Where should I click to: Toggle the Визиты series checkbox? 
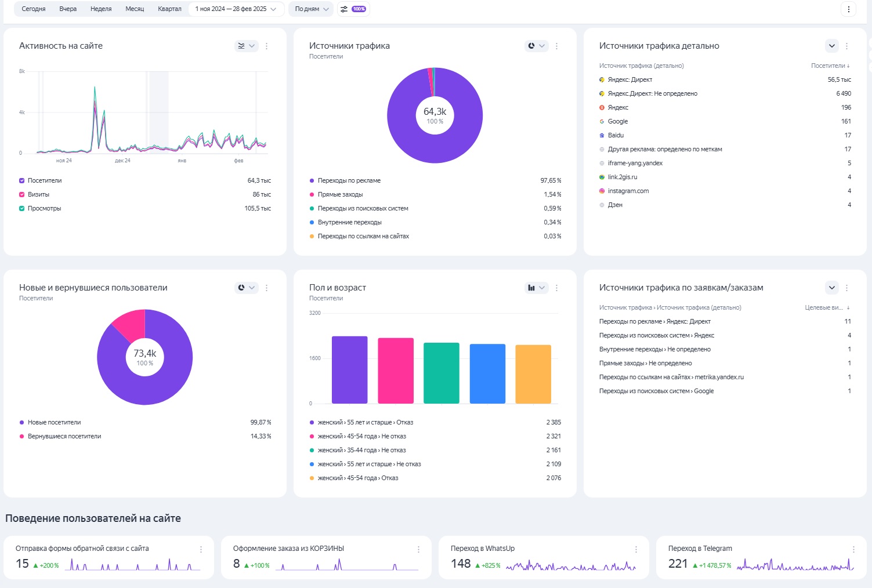coord(22,194)
